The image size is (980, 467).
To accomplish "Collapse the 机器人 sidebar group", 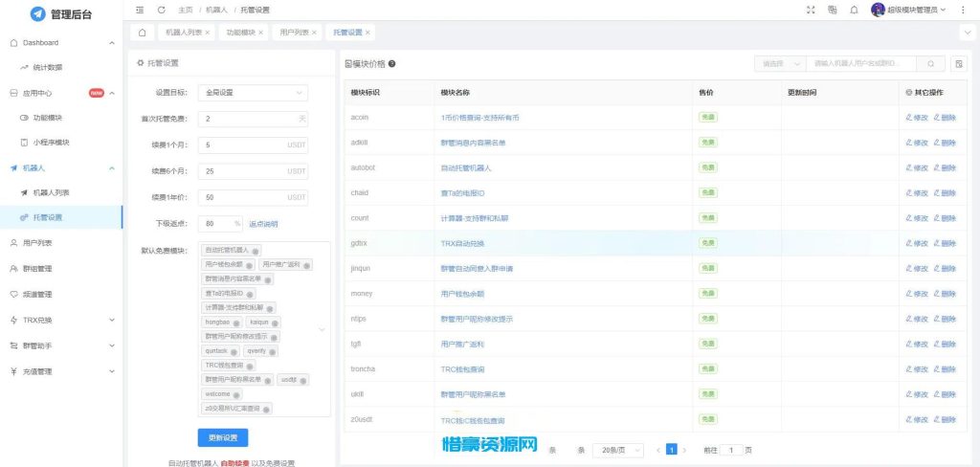I will (112, 168).
